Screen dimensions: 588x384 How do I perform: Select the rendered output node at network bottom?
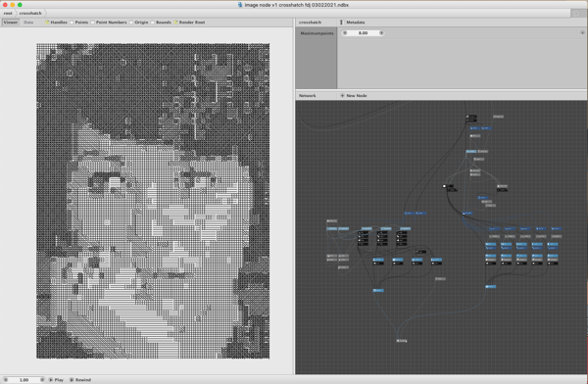pos(402,341)
